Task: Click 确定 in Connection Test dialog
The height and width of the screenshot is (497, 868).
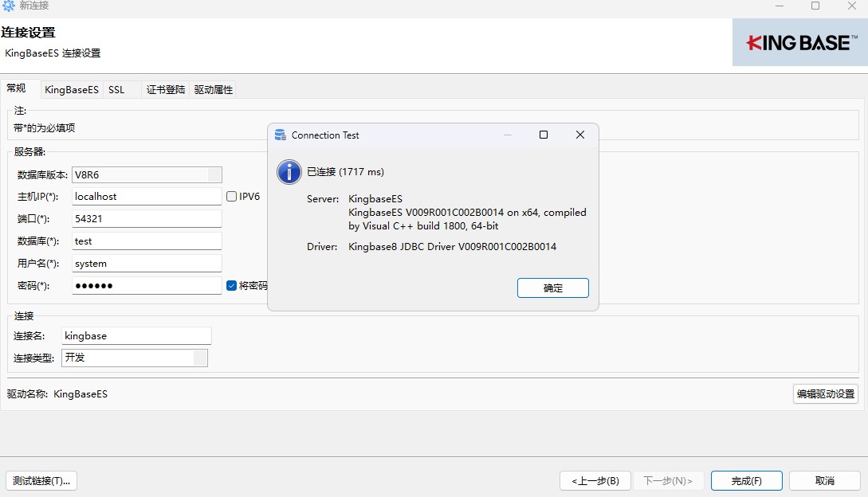Action: click(x=553, y=288)
